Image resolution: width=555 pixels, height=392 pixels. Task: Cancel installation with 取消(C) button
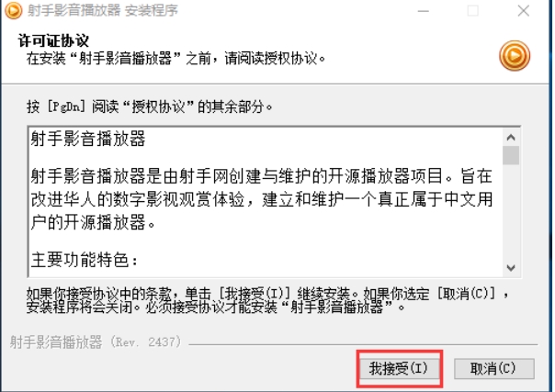[x=493, y=369]
